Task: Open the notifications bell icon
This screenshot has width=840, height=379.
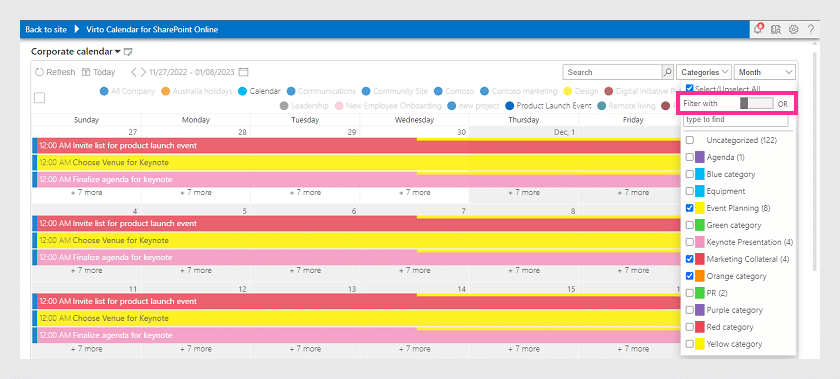Action: click(758, 29)
